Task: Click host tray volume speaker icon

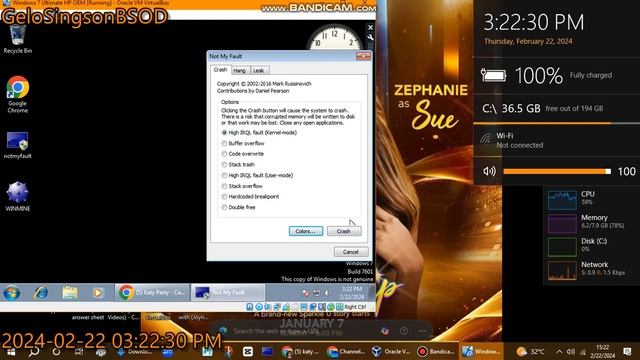Action: [x=571, y=352]
